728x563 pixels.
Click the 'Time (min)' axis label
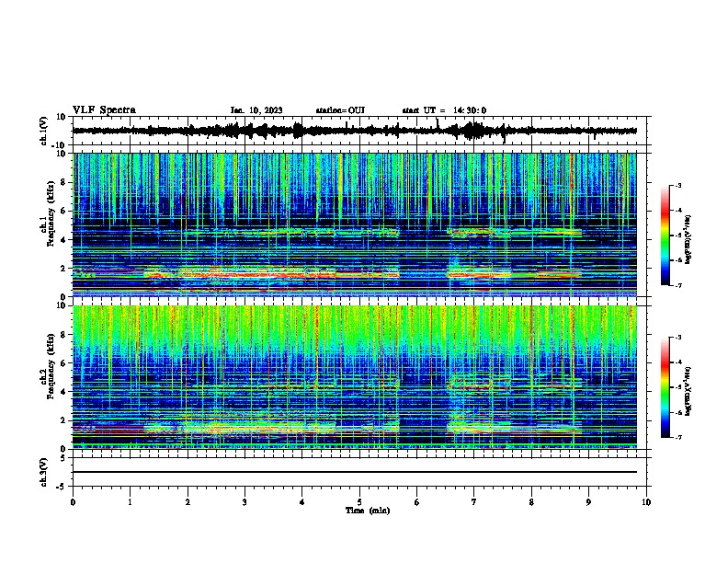click(368, 511)
